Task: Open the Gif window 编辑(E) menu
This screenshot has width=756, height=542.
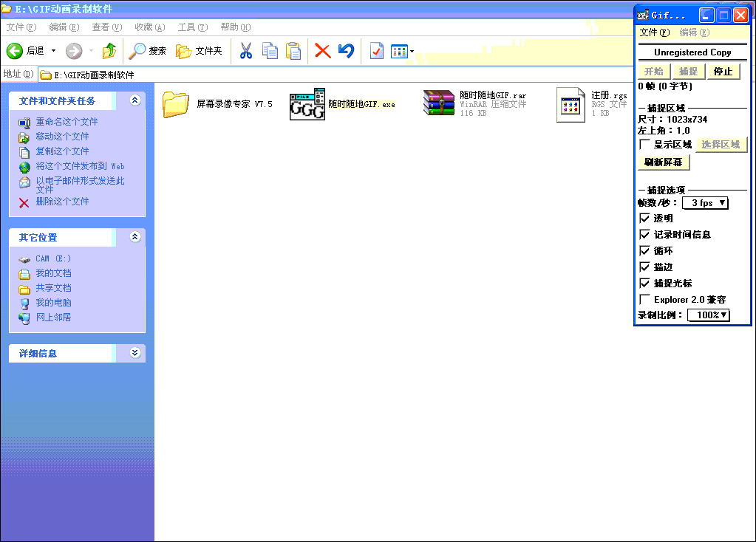Action: tap(694, 32)
